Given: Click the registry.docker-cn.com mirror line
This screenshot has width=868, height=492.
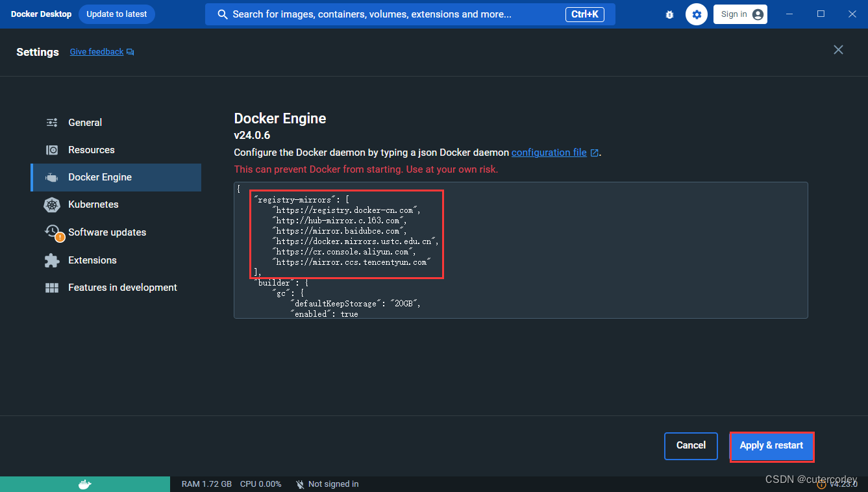Looking at the screenshot, I should tap(347, 210).
